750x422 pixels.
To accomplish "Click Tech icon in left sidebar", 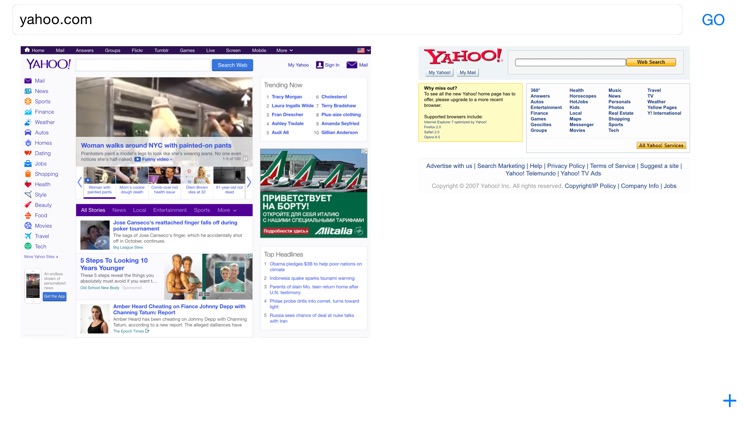I will pos(28,246).
